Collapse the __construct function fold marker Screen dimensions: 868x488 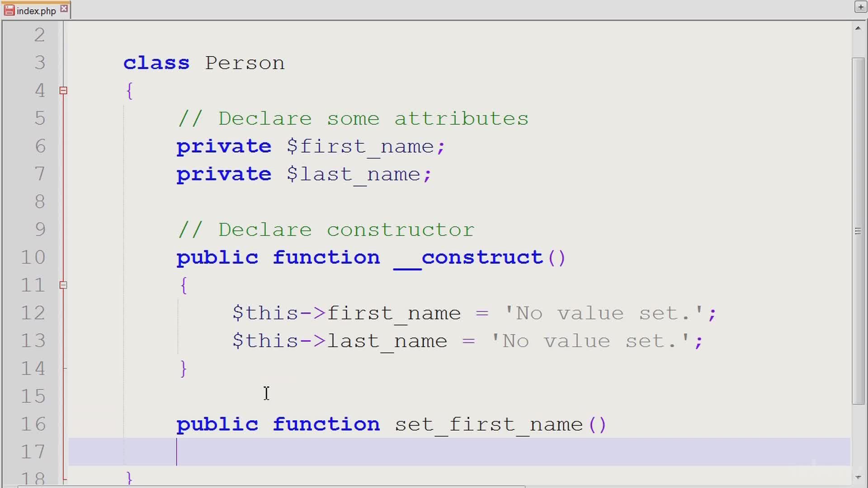63,285
